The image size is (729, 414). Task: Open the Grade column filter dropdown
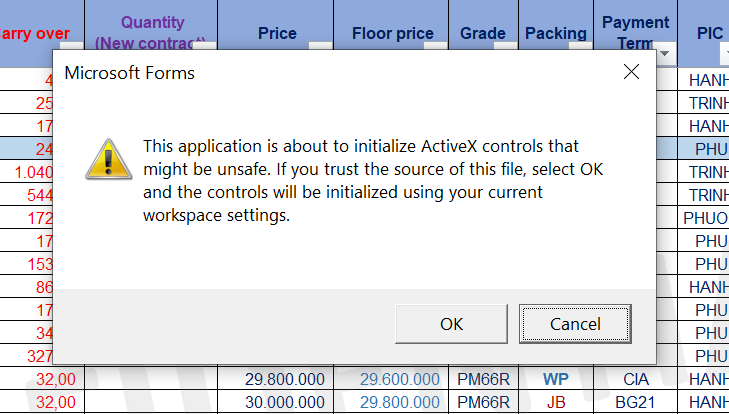pos(505,46)
